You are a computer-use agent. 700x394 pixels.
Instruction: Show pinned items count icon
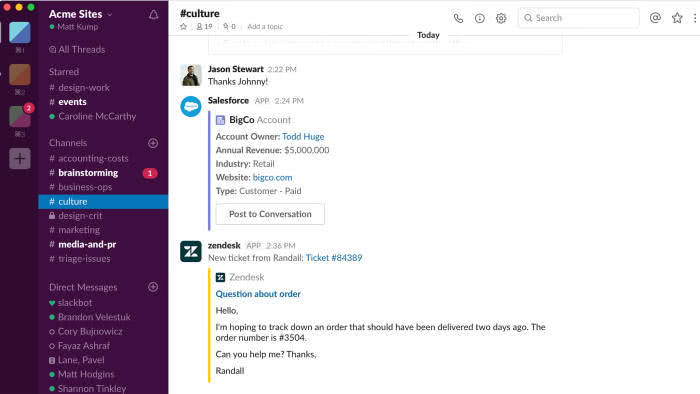229,27
